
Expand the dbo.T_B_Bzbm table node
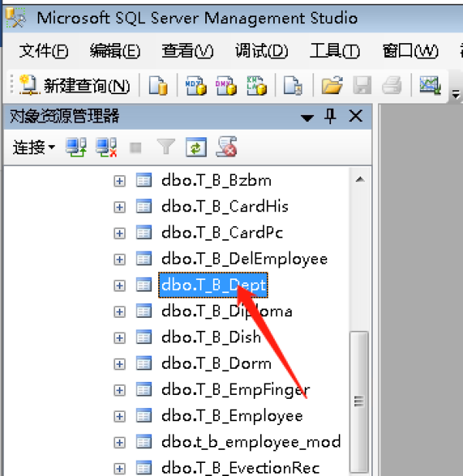click(120, 181)
